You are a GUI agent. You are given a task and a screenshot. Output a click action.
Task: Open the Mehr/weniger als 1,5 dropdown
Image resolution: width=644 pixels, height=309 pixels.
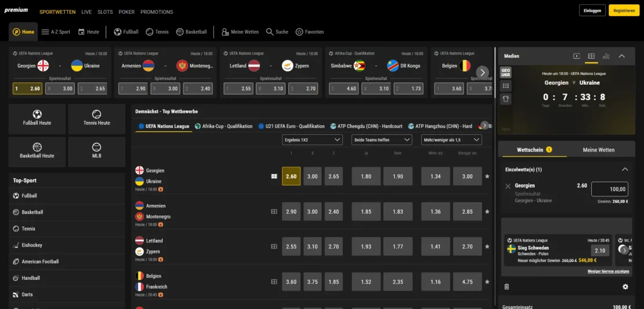pos(451,140)
